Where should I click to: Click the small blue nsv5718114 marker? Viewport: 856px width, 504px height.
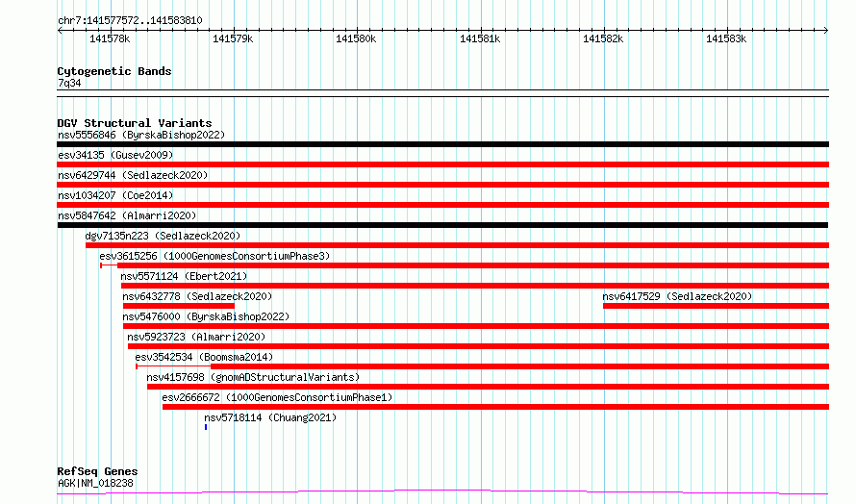(206, 427)
